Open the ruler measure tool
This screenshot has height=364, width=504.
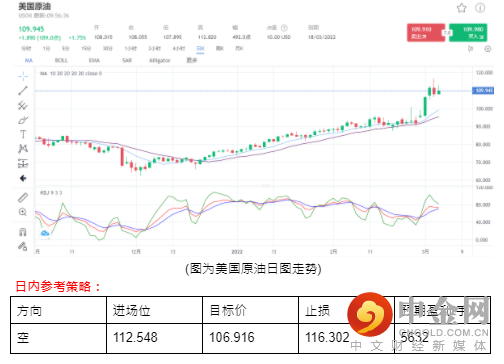click(x=23, y=197)
